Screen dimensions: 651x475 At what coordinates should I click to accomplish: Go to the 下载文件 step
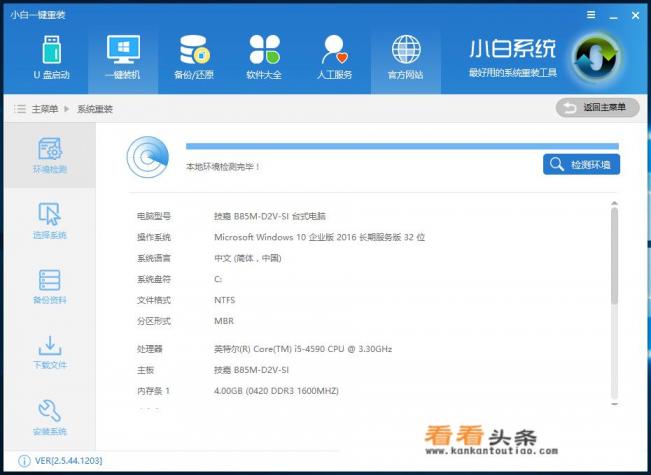(50, 352)
